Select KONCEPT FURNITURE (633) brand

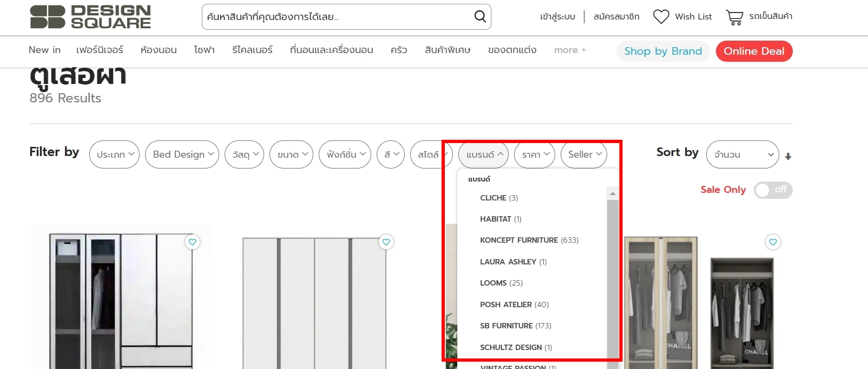529,240
